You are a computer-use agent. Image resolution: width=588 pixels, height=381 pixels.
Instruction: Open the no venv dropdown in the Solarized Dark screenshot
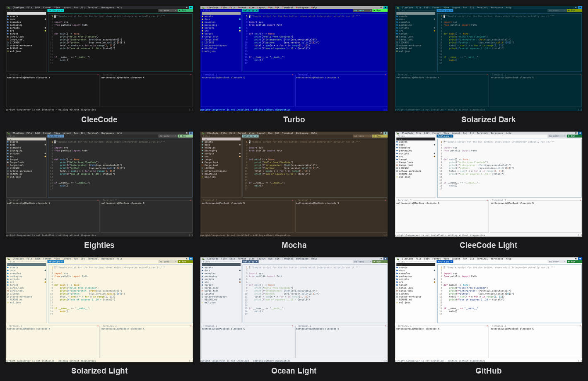point(557,10)
